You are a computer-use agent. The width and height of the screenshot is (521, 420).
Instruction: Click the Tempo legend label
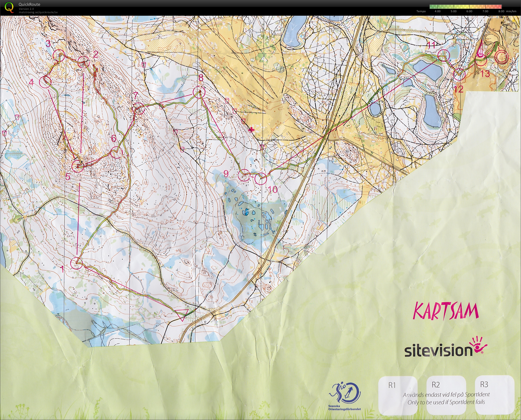click(421, 11)
